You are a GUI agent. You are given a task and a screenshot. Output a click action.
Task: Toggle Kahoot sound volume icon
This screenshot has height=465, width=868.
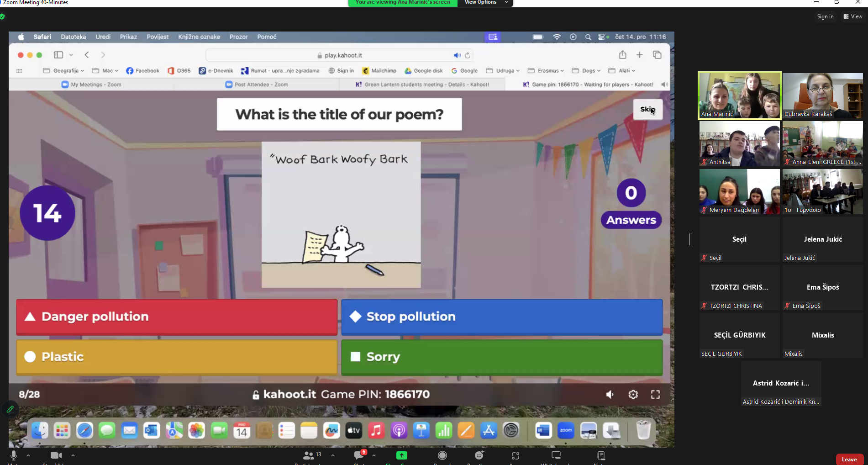tap(610, 394)
